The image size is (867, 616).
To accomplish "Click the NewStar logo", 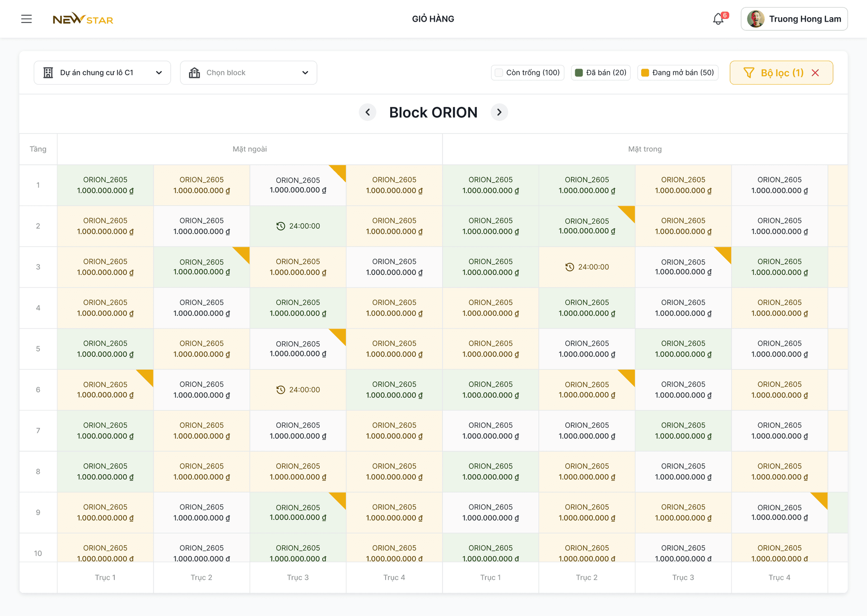I will coord(83,19).
